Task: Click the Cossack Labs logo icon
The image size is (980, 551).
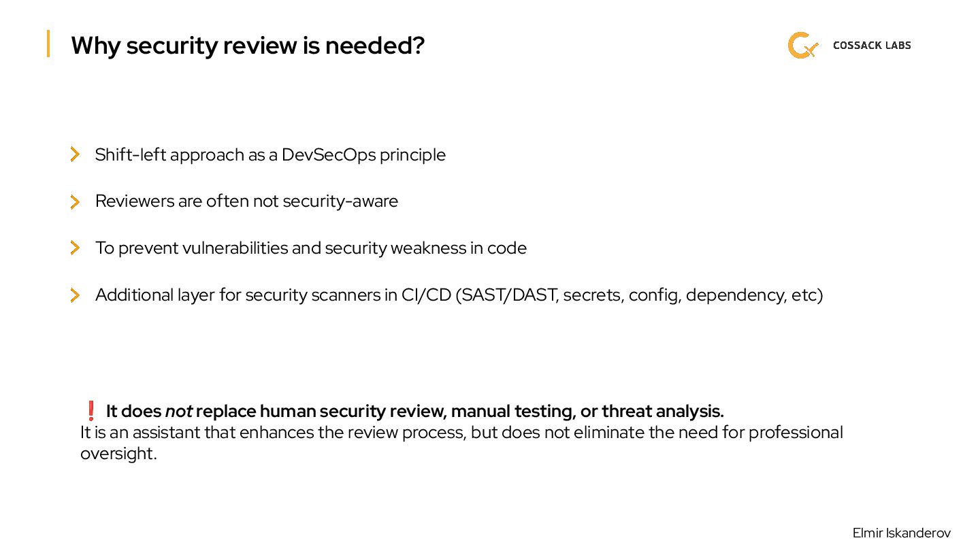Action: (x=802, y=46)
